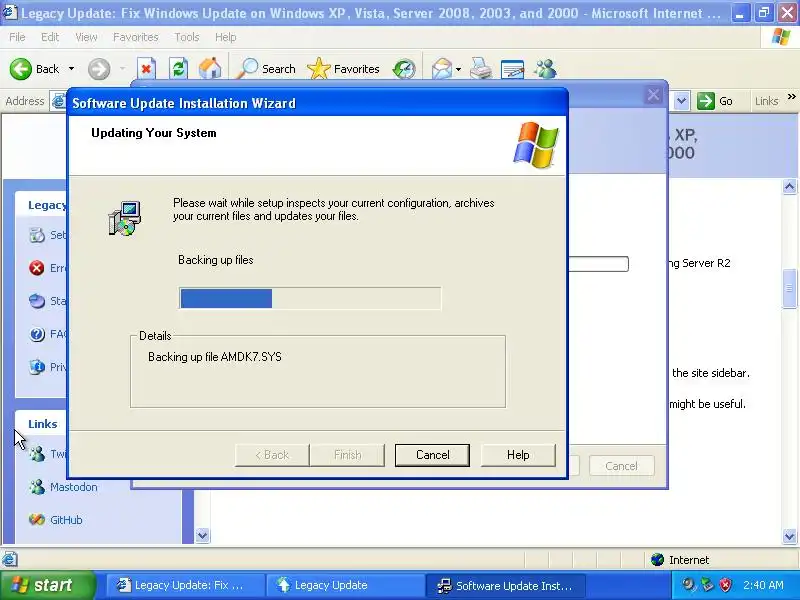Open the GitHub link in sidebar

pos(66,520)
